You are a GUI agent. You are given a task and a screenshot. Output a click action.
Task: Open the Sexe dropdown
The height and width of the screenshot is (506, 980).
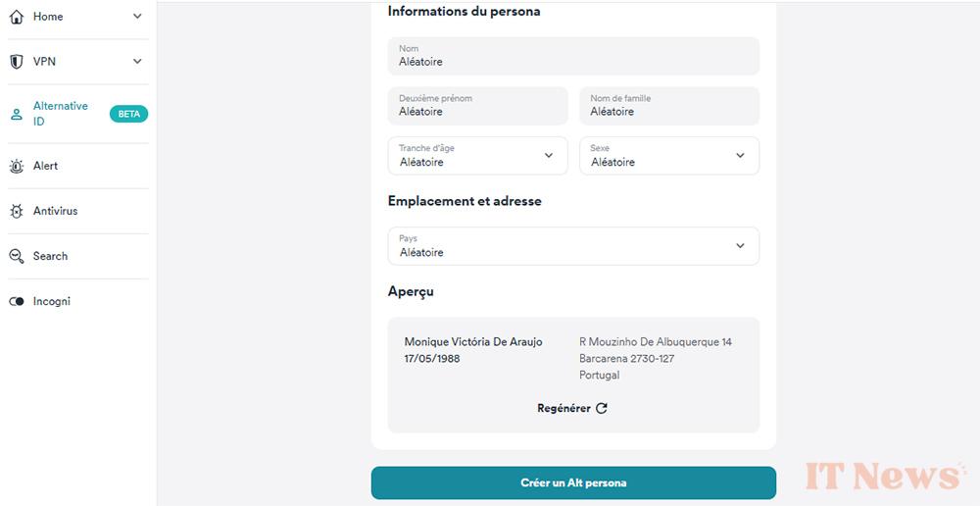coord(669,156)
